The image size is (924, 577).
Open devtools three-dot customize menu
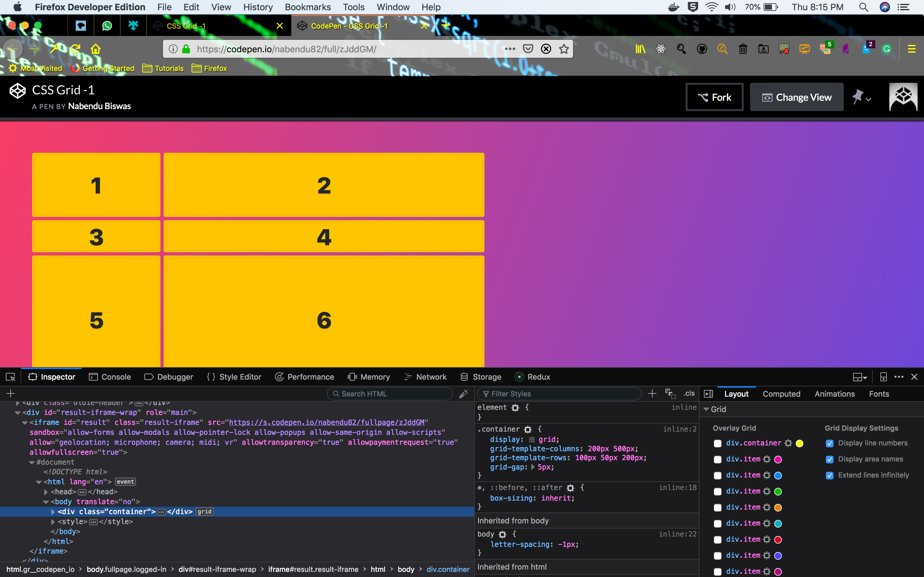(x=899, y=377)
